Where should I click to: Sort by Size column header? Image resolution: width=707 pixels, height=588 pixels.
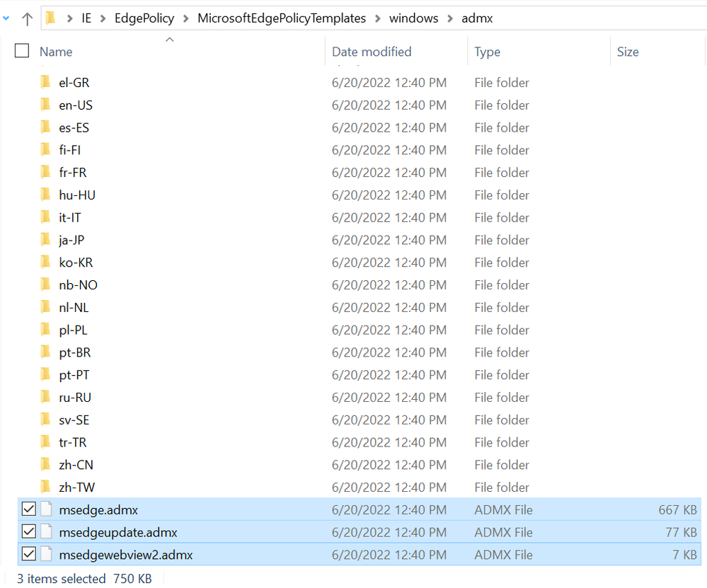coord(628,52)
